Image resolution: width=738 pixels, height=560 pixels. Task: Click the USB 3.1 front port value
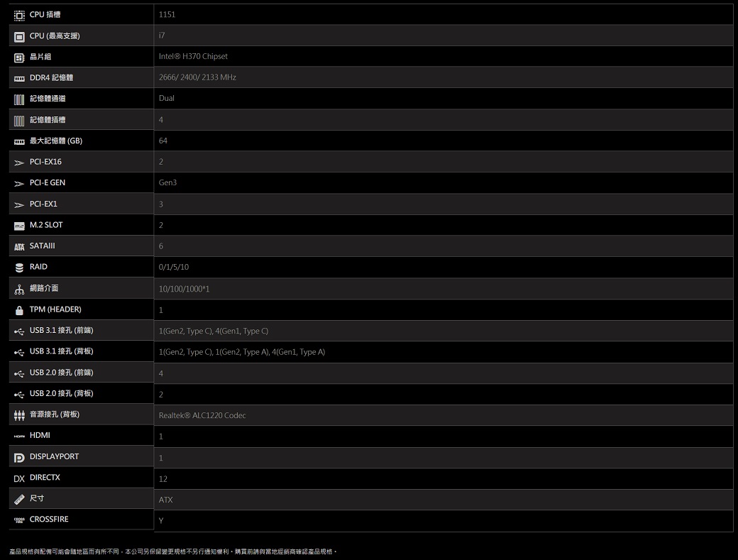click(x=214, y=331)
